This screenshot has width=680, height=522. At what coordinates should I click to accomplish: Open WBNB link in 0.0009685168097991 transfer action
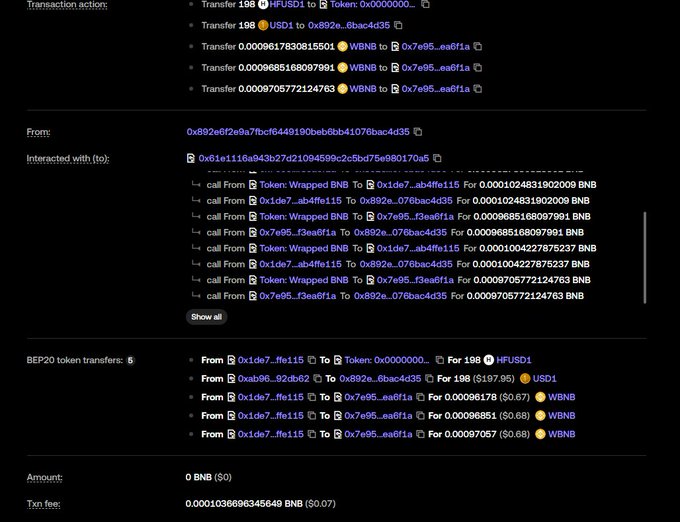pos(363,68)
